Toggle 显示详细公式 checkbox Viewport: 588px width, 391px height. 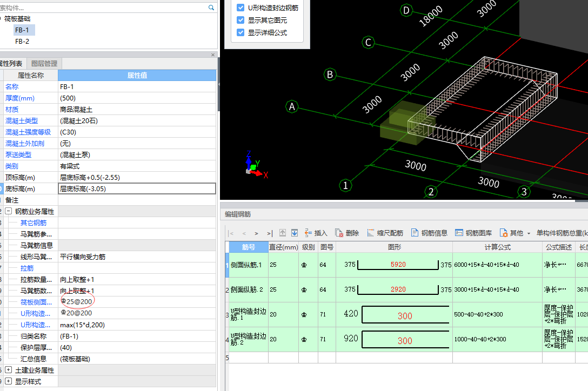(240, 32)
